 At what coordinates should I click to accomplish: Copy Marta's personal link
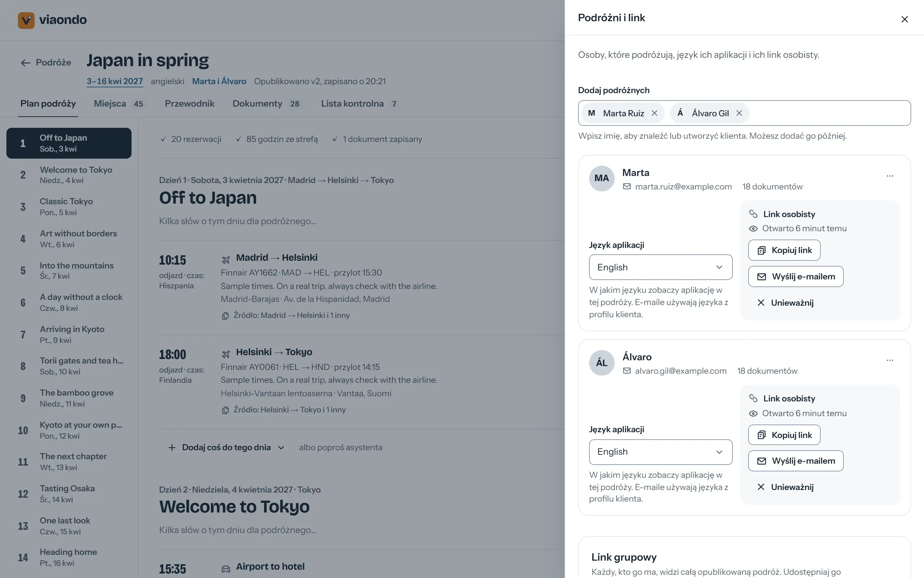coord(784,250)
